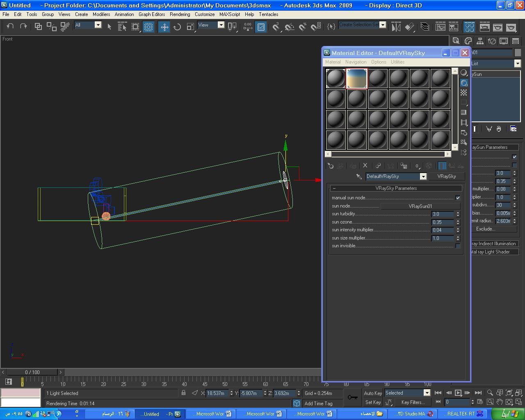Open Create Selection Set dropdown
The width and height of the screenshot is (525, 420).
[x=383, y=25]
